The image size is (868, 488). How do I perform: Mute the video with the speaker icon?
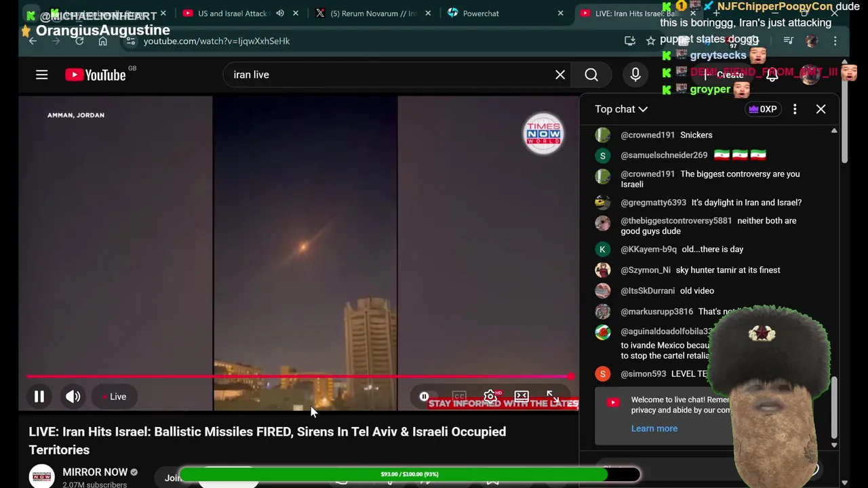pos(73,396)
